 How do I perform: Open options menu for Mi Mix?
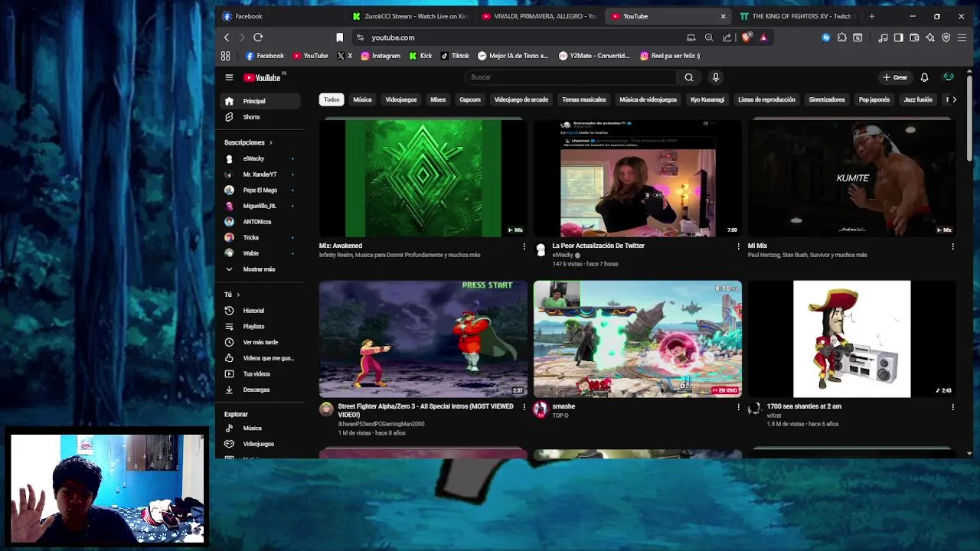pyautogui.click(x=952, y=246)
